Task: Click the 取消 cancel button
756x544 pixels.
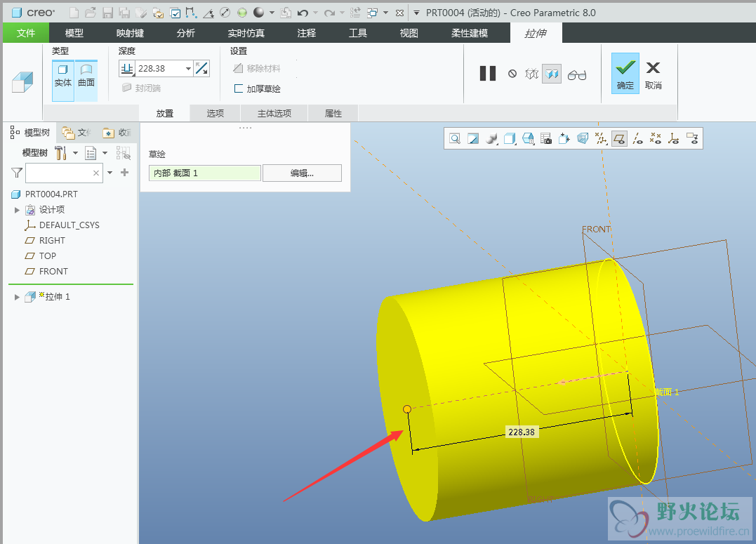Action: pyautogui.click(x=654, y=74)
